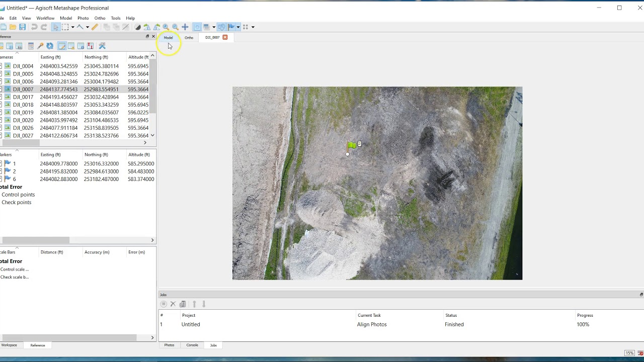This screenshot has height=362, width=644.
Task: Toggle the checkbox for camera DJI_0019
Action: click(1, 113)
